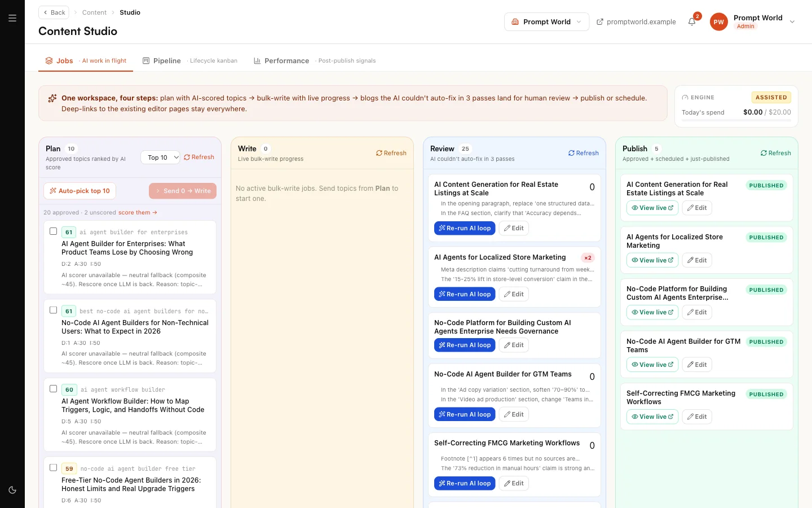Click the ASSISTED engine badge
The width and height of the screenshot is (812, 508).
[x=771, y=98]
